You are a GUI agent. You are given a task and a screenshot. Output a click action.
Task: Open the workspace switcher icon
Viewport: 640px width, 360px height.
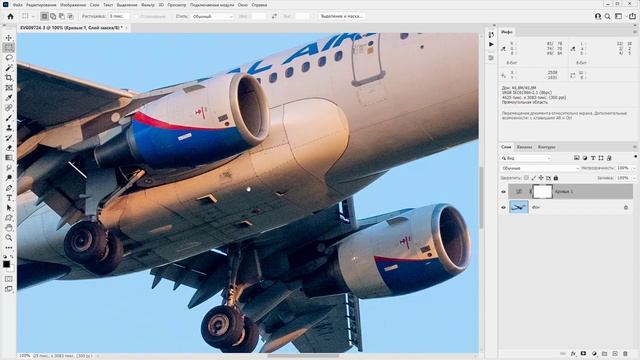coord(619,16)
